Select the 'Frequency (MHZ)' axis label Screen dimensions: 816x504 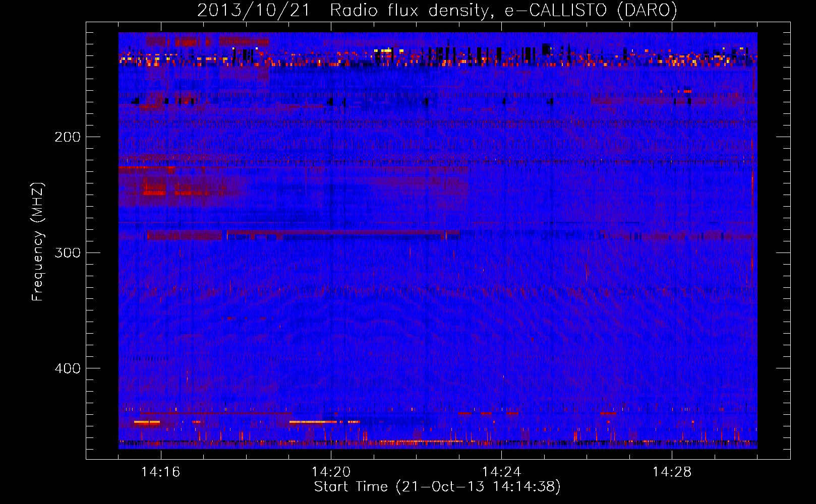click(38, 242)
